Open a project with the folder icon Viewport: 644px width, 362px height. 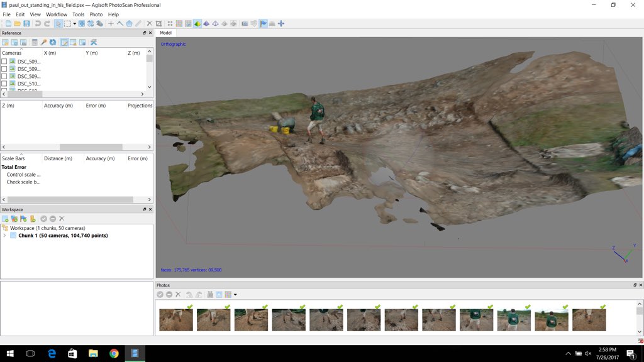17,24
